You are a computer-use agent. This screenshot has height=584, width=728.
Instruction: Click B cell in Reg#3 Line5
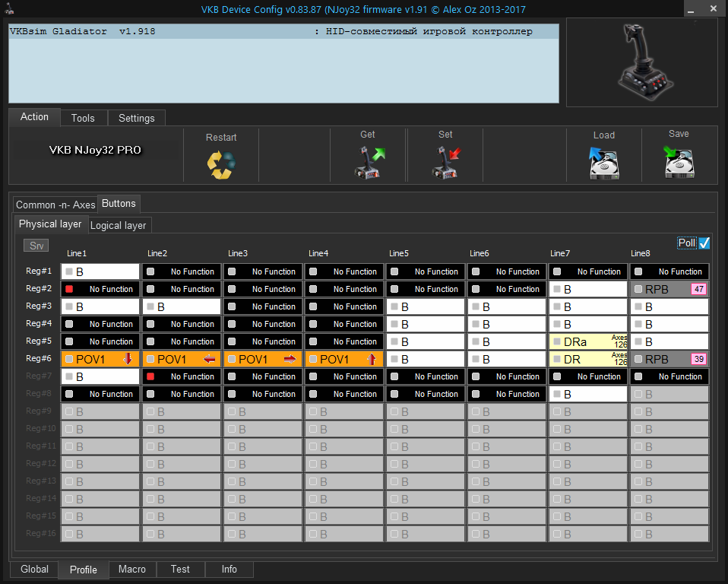pyautogui.click(x=426, y=306)
